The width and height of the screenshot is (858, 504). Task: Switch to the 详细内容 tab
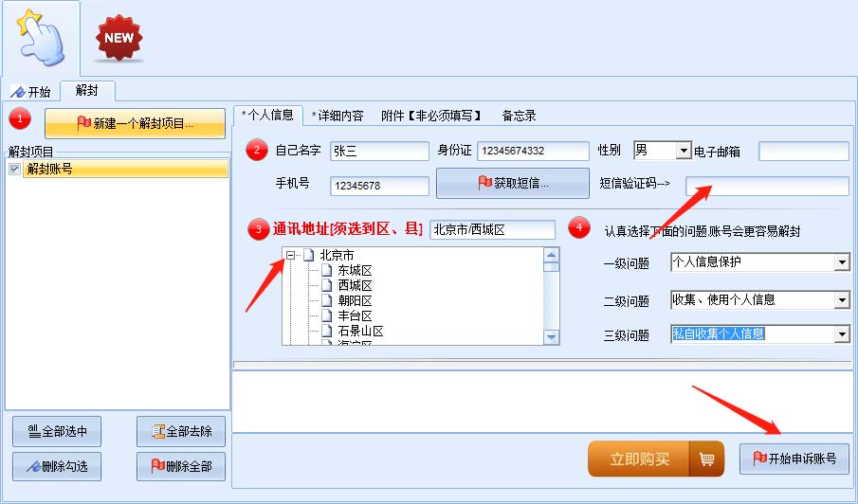point(338,116)
